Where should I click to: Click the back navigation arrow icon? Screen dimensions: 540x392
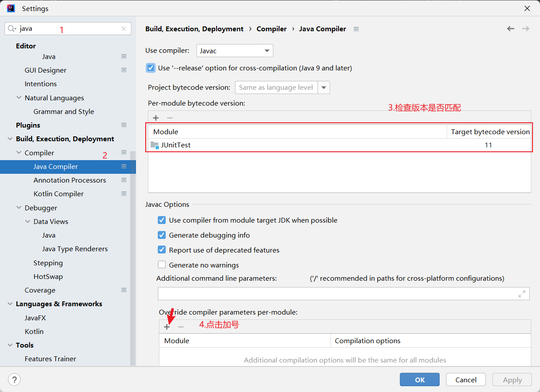click(511, 29)
